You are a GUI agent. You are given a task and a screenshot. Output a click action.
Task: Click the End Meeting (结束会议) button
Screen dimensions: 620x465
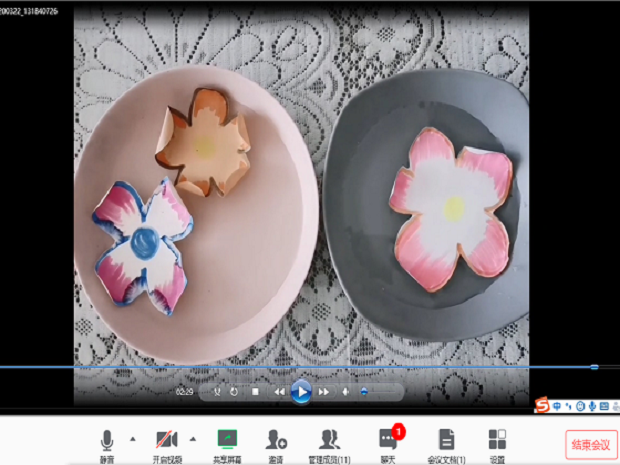point(589,444)
